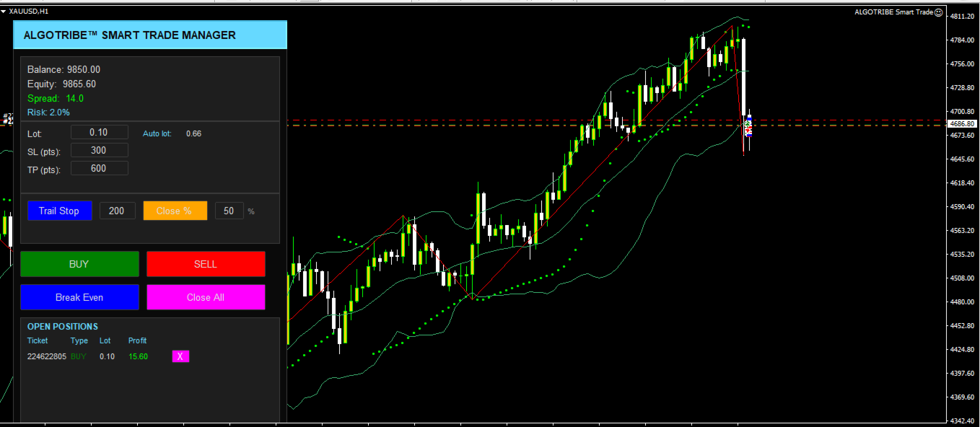Open the XAUUSD,H1 chart dropdown arrow
This screenshot has height=427, width=980.
tap(4, 12)
